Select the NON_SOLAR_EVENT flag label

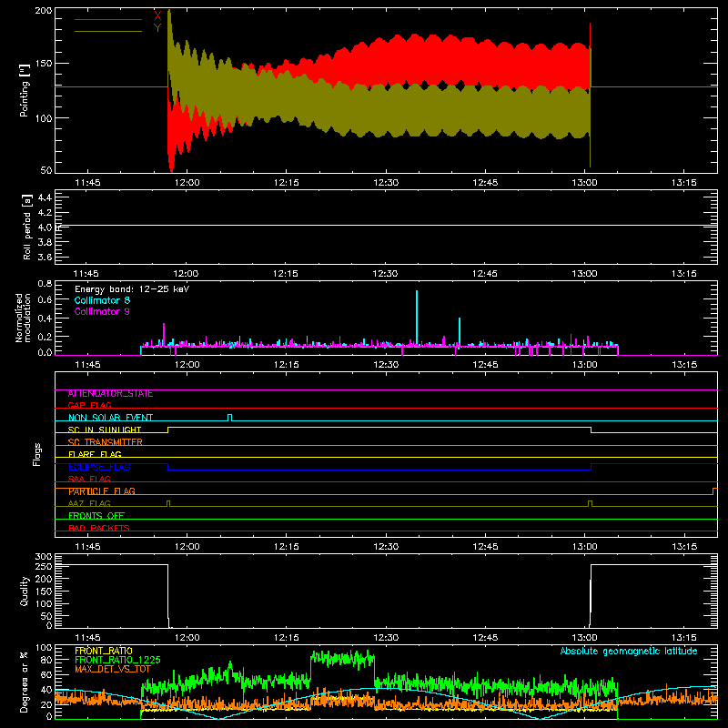110,418
